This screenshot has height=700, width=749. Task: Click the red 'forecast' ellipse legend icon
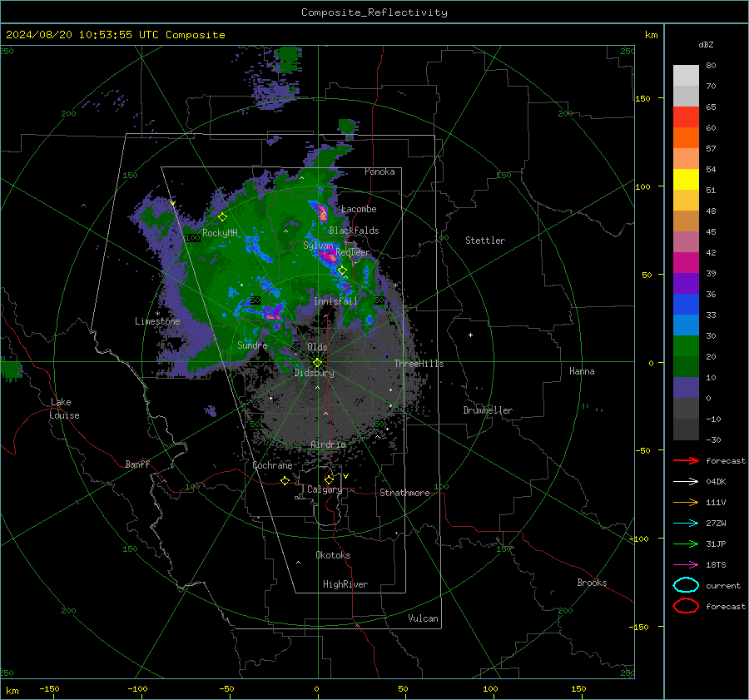686,606
